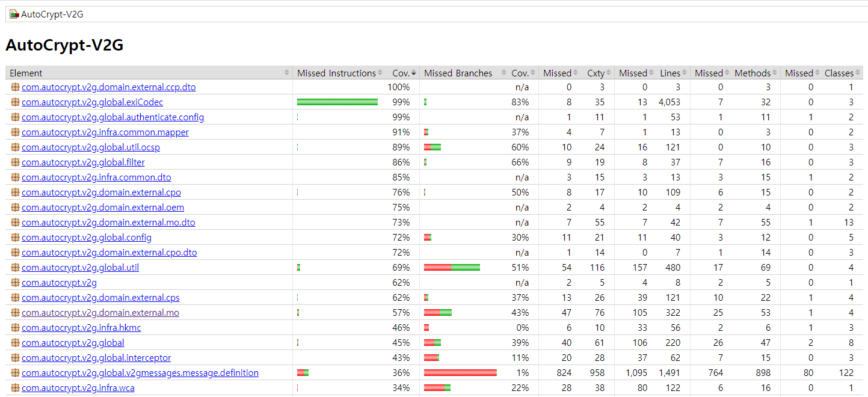The width and height of the screenshot is (868, 397).
Task: Click package icon next to com.autocrypt.v2g.global.filter
Action: [x=15, y=162]
